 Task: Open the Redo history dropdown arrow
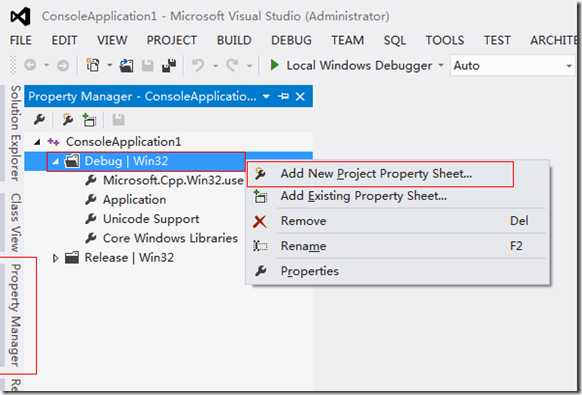[x=249, y=66]
